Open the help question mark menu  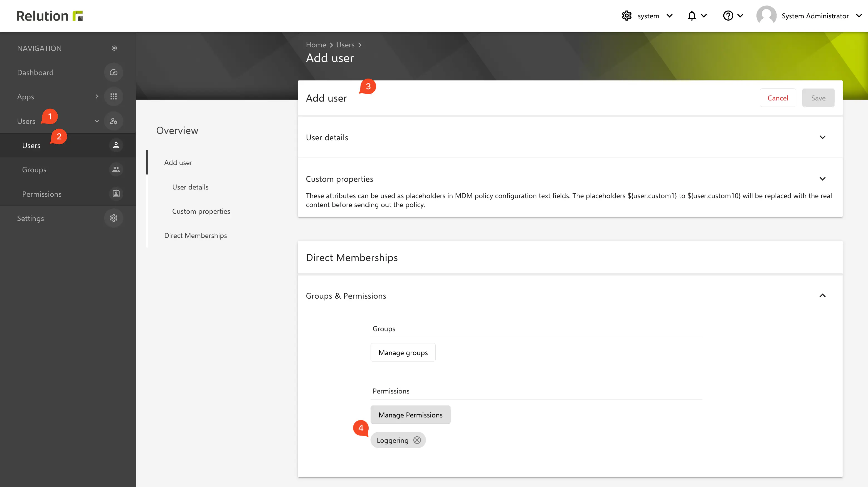click(x=733, y=16)
